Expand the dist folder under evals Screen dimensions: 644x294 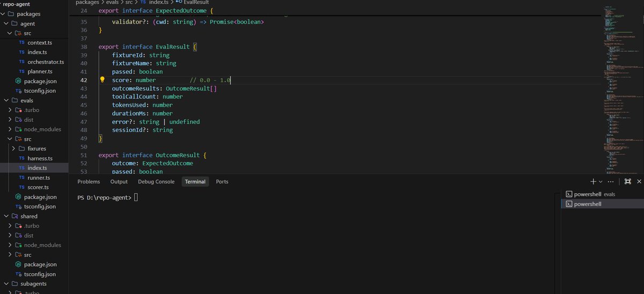10,120
